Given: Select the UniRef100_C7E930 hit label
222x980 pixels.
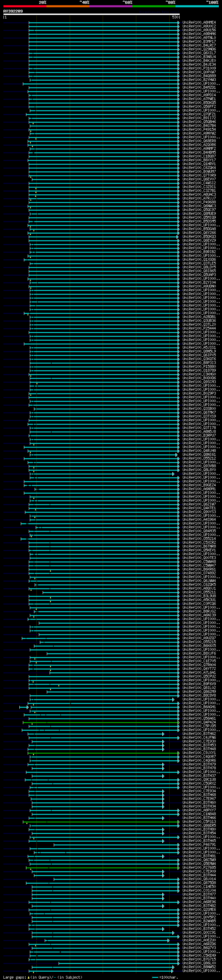Looking at the screenshot, I should click(199, 741).
